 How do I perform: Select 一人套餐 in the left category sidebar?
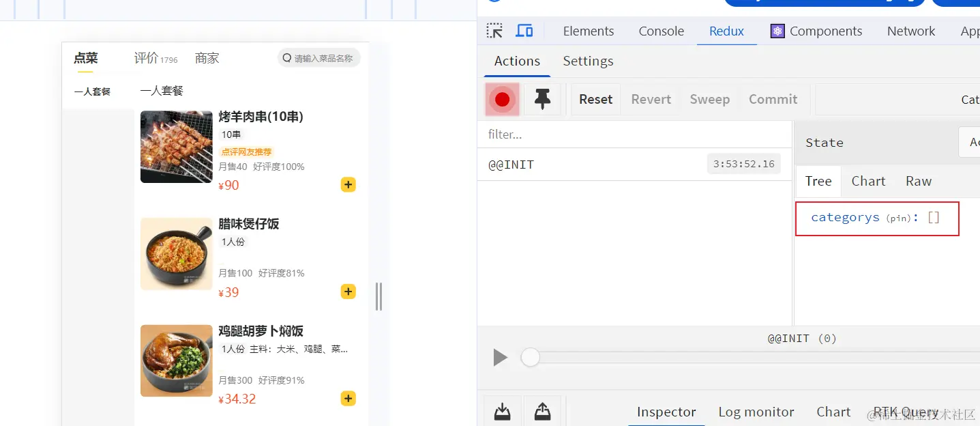92,91
